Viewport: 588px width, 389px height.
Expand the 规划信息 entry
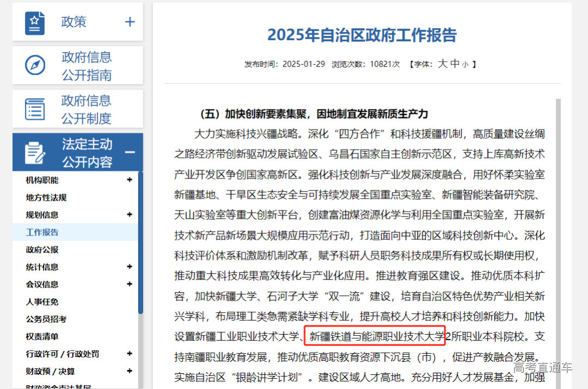(x=130, y=215)
